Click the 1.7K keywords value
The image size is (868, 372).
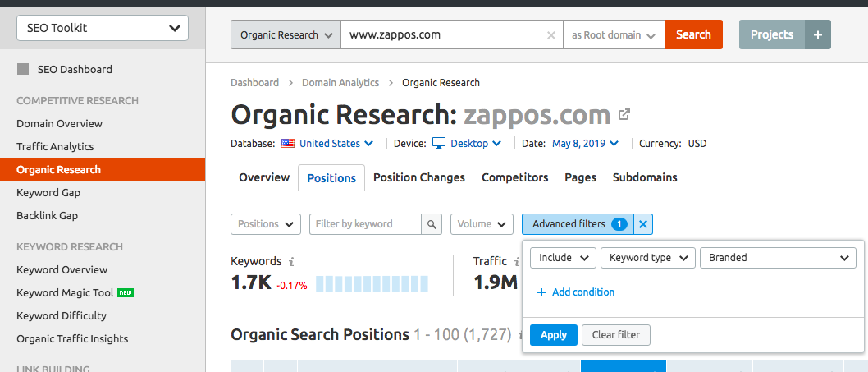point(251,282)
